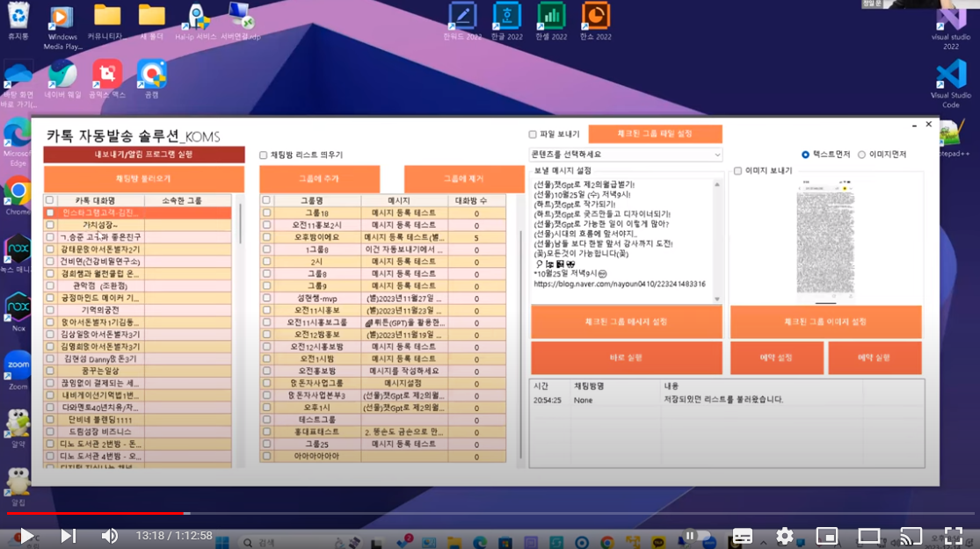This screenshot has width=980, height=549.
Task: Check the 채팅방 리스트 띄우기 checkbox
Action: 263,155
